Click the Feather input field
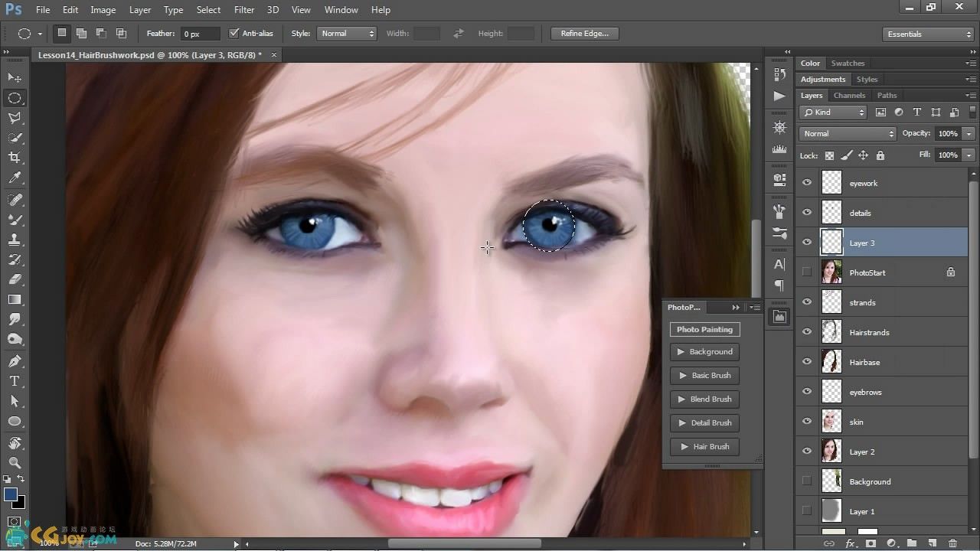The image size is (980, 551). [201, 34]
